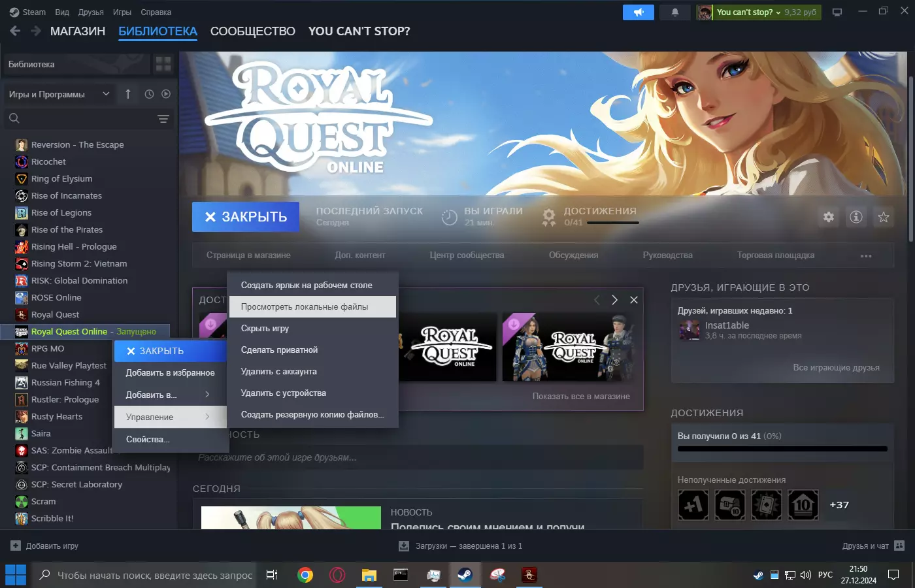Click the plus icon next to Добавить игру
This screenshot has width=915, height=588.
tap(16, 546)
